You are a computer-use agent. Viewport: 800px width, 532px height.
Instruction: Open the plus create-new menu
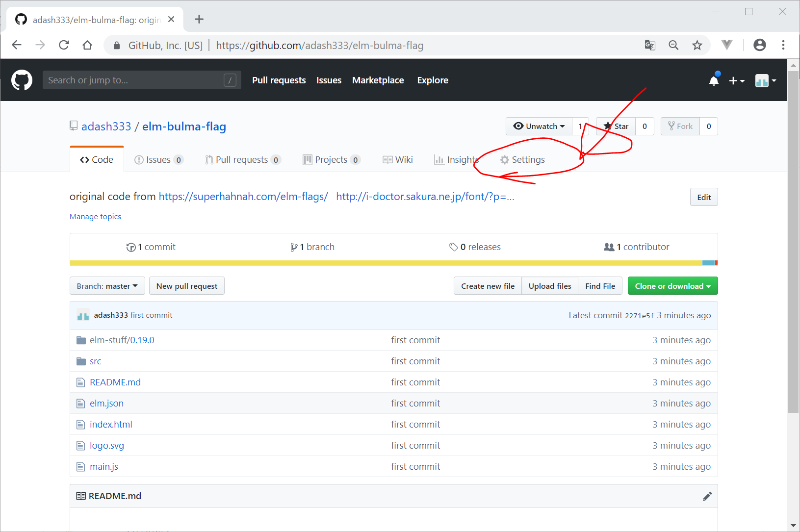(737, 81)
